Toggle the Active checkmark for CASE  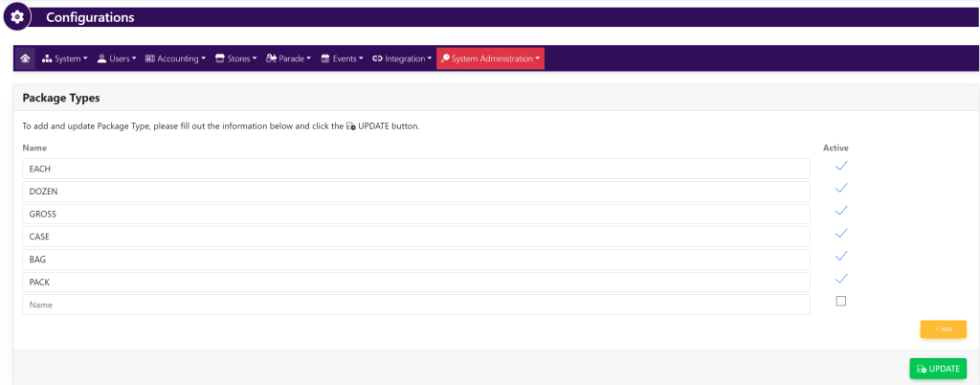[841, 234]
